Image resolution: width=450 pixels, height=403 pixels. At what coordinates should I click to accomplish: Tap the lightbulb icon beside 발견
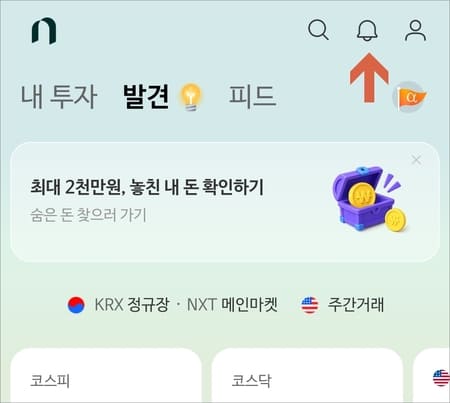[191, 97]
